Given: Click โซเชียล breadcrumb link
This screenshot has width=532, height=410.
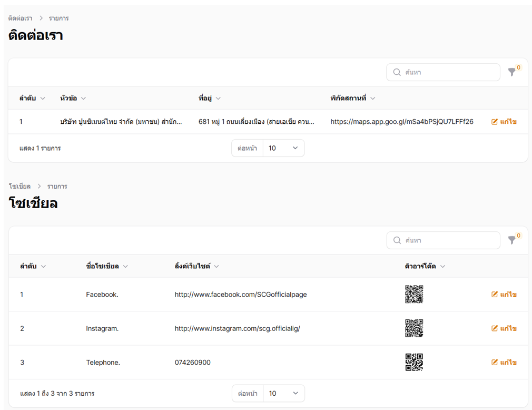Looking at the screenshot, I should pyautogui.click(x=19, y=186).
